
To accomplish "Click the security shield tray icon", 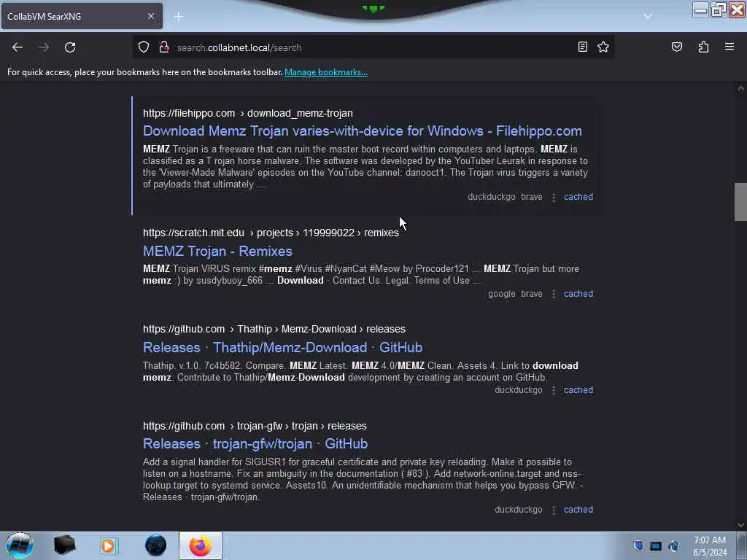I will [x=638, y=545].
